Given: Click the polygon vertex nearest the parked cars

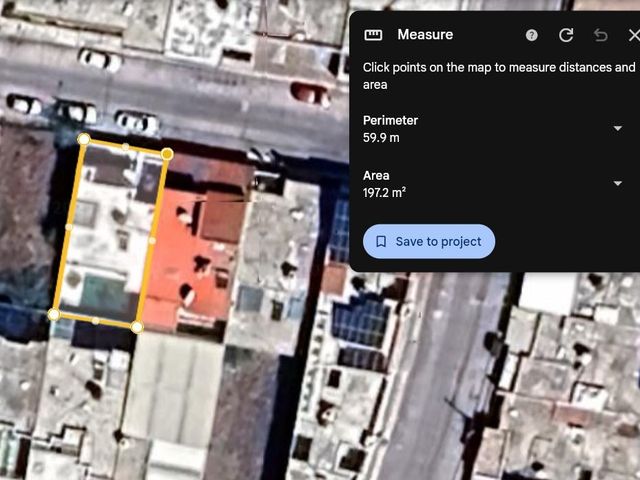Looking at the screenshot, I should [x=84, y=139].
